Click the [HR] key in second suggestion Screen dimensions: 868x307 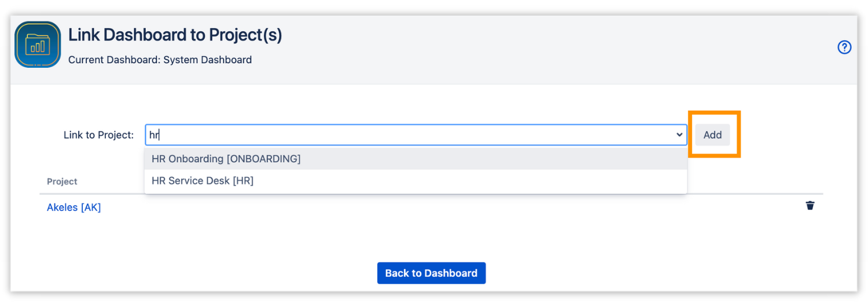coord(243,181)
